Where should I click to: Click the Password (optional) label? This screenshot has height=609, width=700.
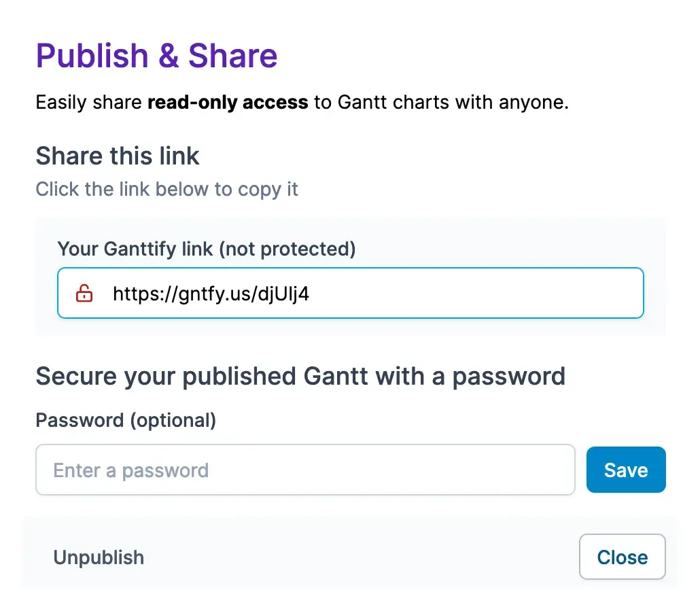click(x=125, y=420)
